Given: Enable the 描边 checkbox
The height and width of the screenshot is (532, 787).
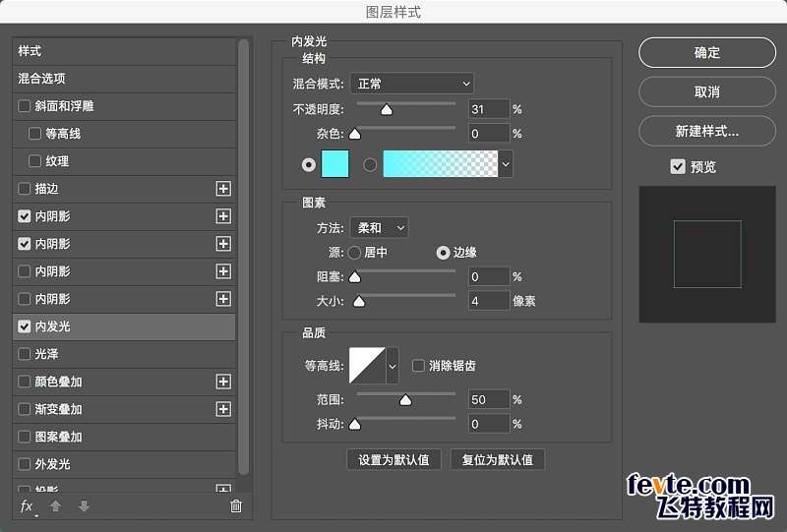Looking at the screenshot, I should click(24, 189).
